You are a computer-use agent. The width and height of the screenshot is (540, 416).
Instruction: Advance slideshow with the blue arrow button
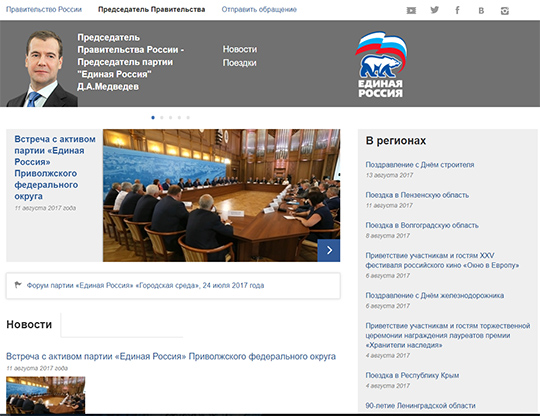(329, 250)
